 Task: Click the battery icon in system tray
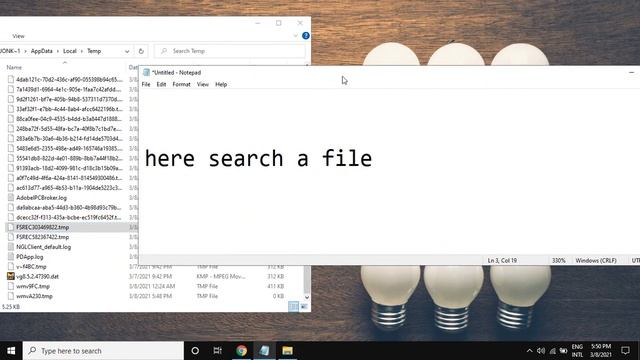(564, 351)
